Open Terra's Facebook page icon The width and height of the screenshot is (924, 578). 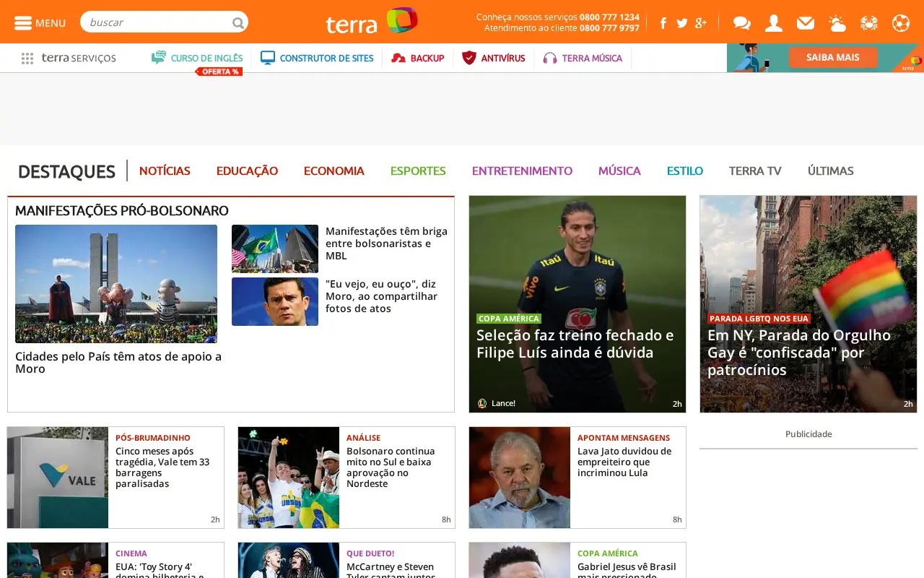click(x=663, y=23)
